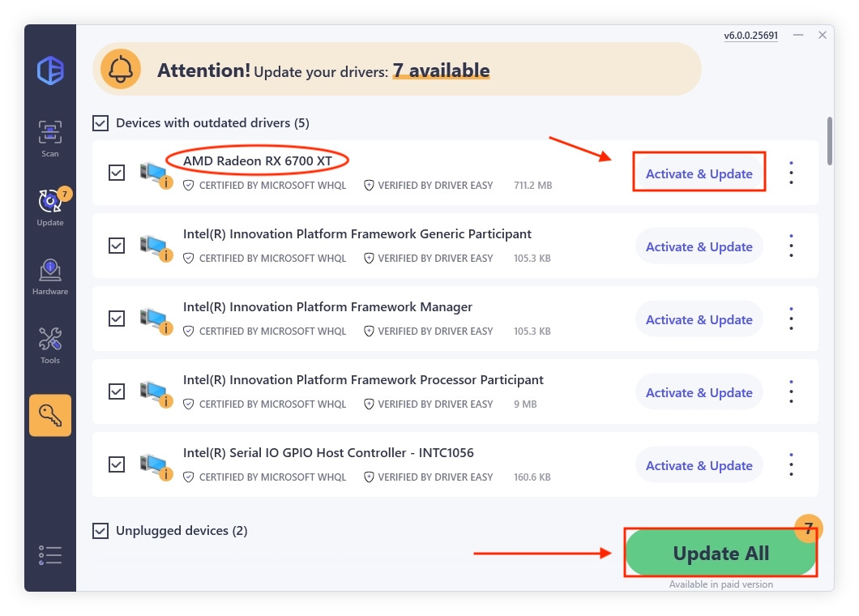Viewport: 859px width, 616px height.
Task: Click the orange license key icon
Action: pyautogui.click(x=50, y=415)
